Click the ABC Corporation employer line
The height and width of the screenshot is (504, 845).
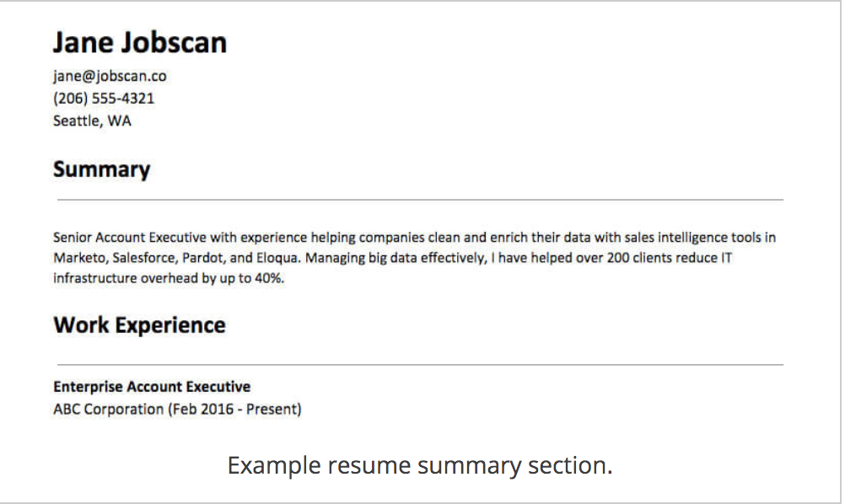(x=177, y=410)
